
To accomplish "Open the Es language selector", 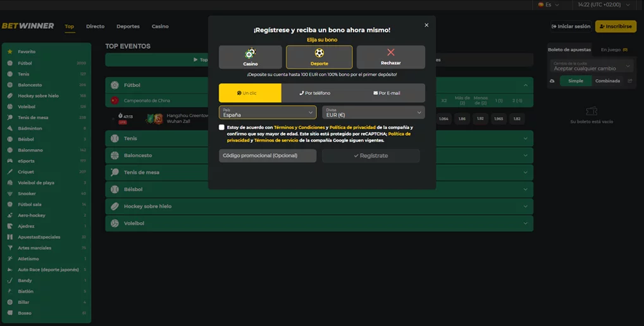I will pyautogui.click(x=548, y=5).
